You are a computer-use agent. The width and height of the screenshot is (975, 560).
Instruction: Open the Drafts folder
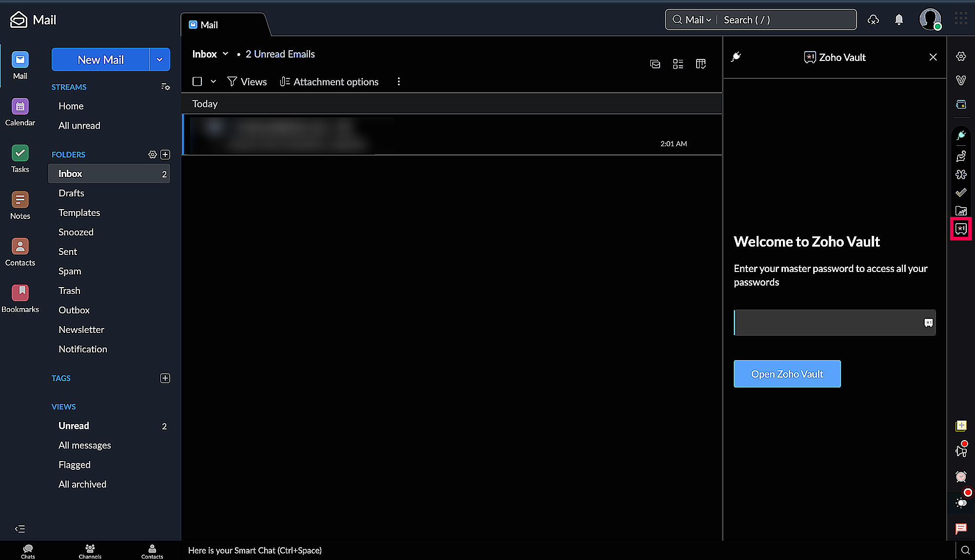click(x=71, y=193)
